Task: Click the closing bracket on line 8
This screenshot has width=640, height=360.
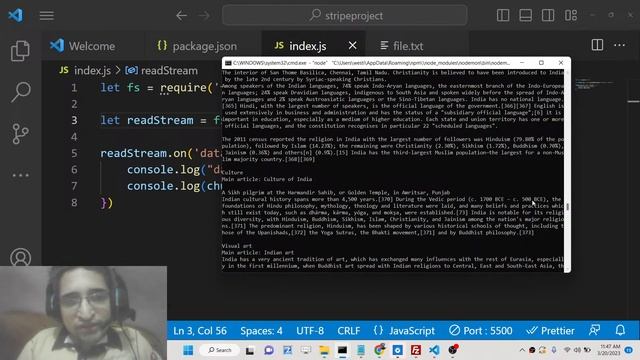Action: (x=107, y=202)
